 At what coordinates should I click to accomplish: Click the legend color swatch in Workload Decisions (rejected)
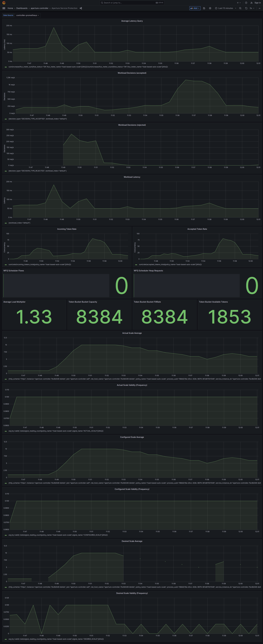tap(6, 171)
